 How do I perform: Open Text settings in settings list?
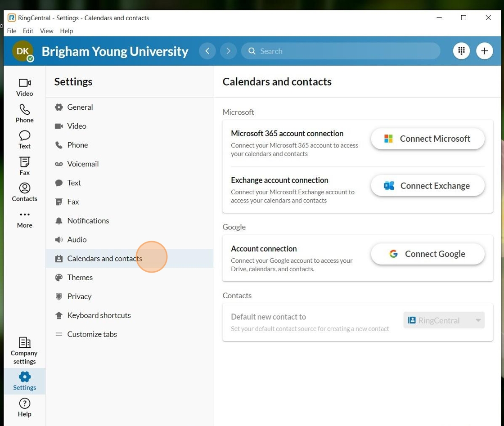coord(130,183)
